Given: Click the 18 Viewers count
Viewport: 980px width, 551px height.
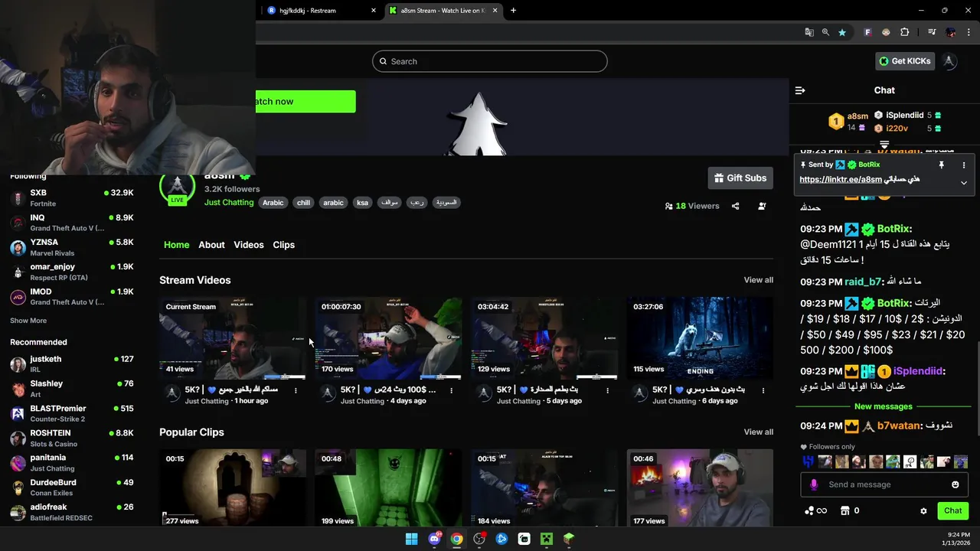Looking at the screenshot, I should (692, 206).
